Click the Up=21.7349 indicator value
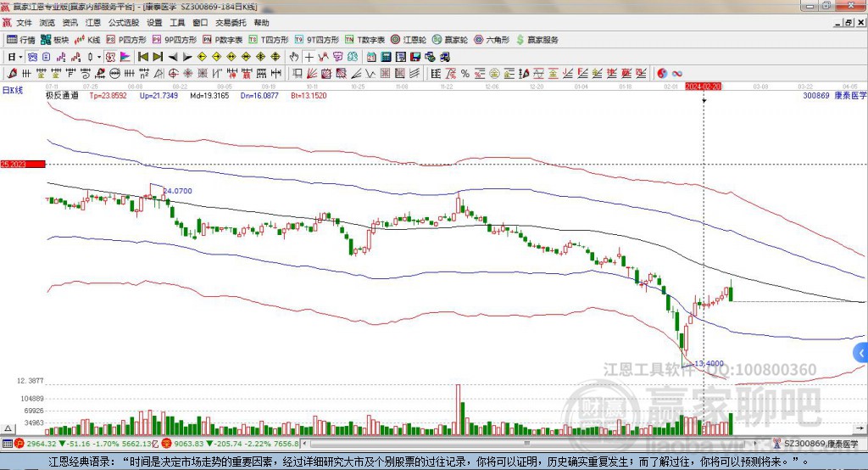 tap(159, 95)
